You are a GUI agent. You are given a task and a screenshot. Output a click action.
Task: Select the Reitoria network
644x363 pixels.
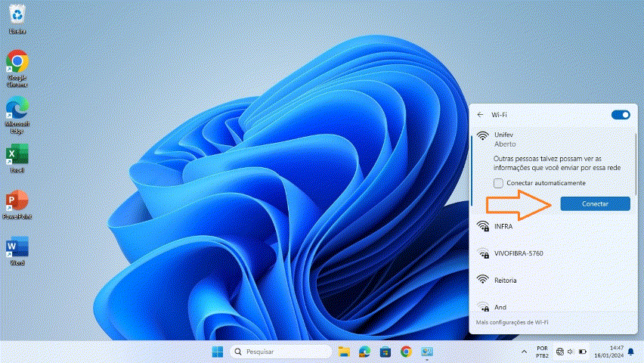553,281
